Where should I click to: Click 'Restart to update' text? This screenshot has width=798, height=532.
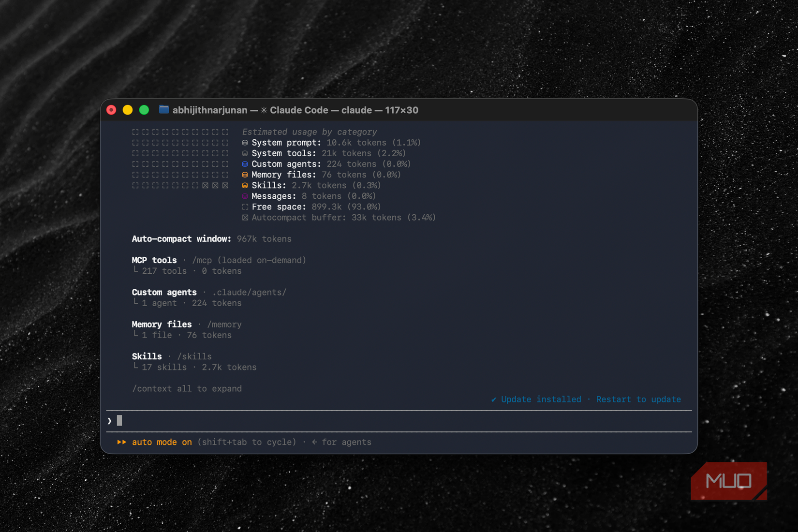(638, 399)
